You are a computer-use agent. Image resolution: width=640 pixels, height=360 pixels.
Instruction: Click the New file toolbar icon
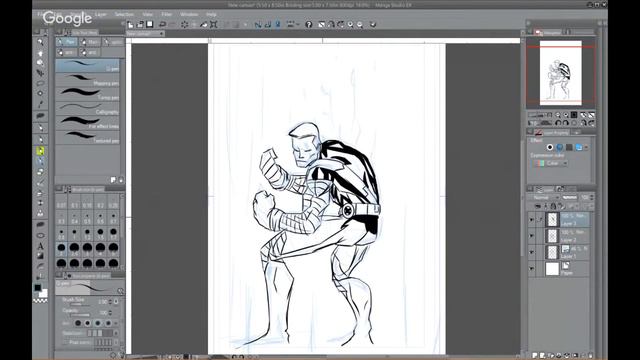pyautogui.click(x=131, y=24)
